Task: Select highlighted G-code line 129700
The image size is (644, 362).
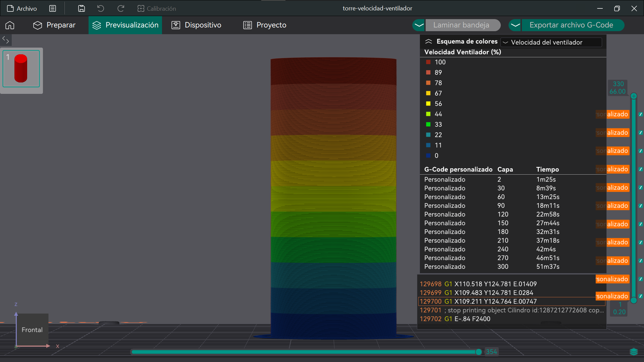Action: [512, 301]
